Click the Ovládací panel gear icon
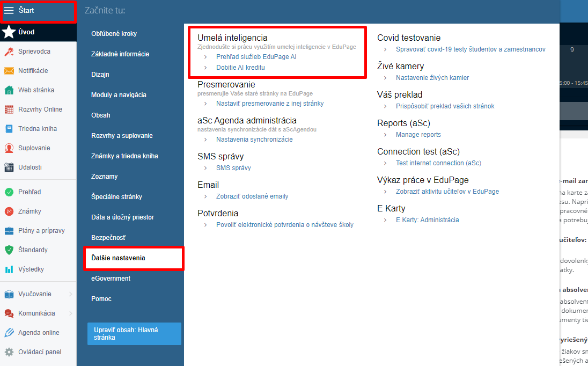 coord(9,352)
